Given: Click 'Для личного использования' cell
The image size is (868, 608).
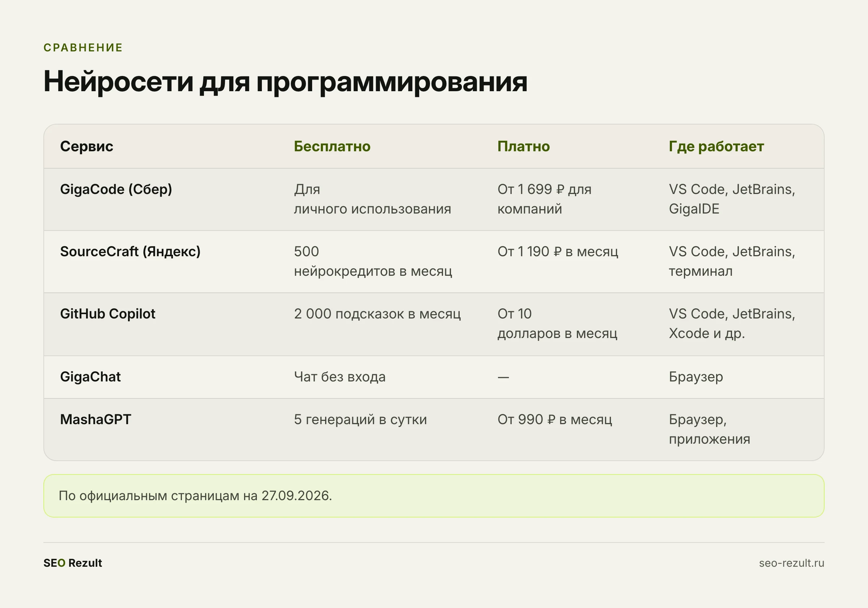Looking at the screenshot, I should click(x=373, y=199).
